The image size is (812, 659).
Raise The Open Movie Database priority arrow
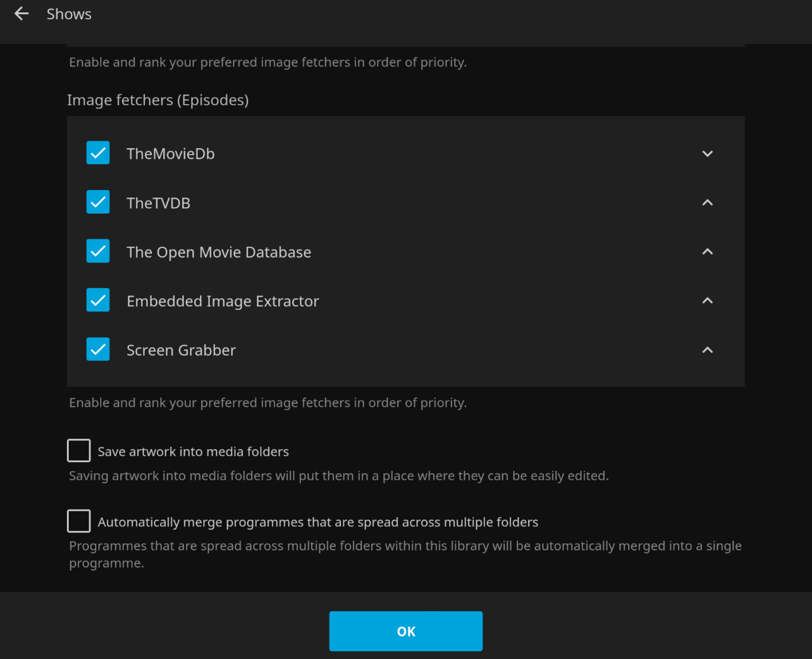pyautogui.click(x=707, y=252)
